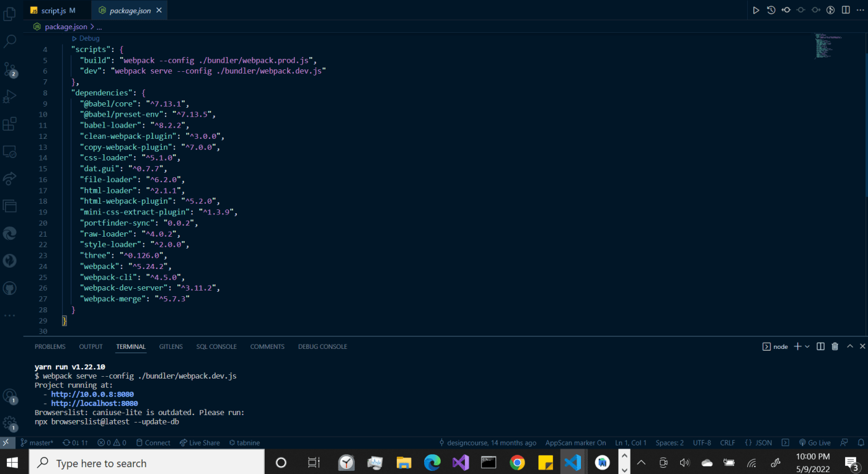
Task: Open the GitHub icon in activity bar
Action: 10,288
